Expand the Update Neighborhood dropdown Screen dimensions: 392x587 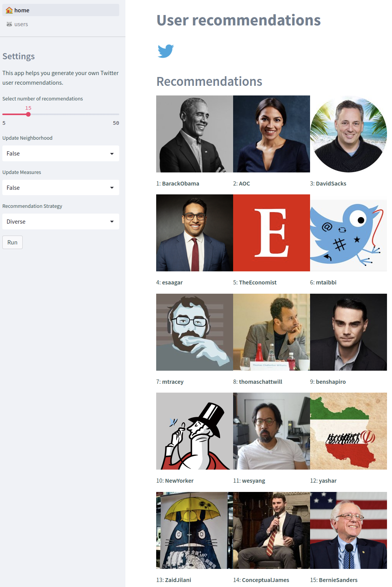61,154
